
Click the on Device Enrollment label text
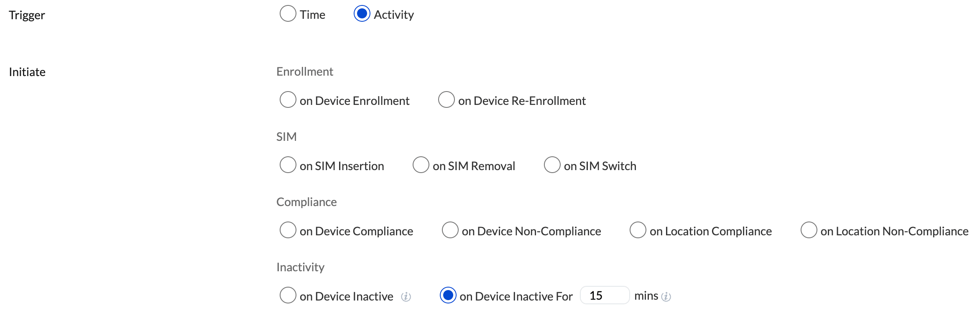pyautogui.click(x=354, y=101)
